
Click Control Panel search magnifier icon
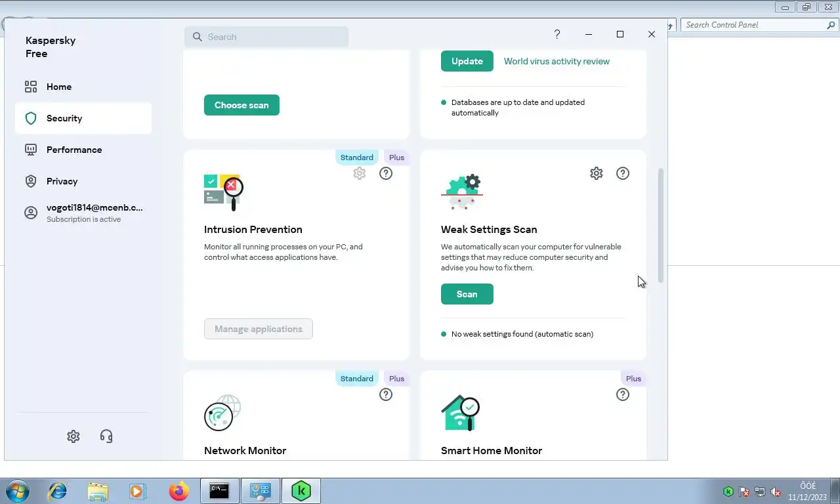831,25
